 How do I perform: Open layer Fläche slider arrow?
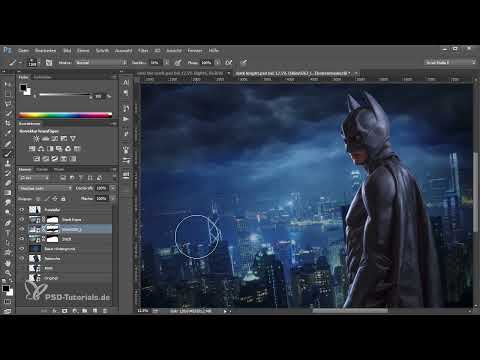pos(113,198)
